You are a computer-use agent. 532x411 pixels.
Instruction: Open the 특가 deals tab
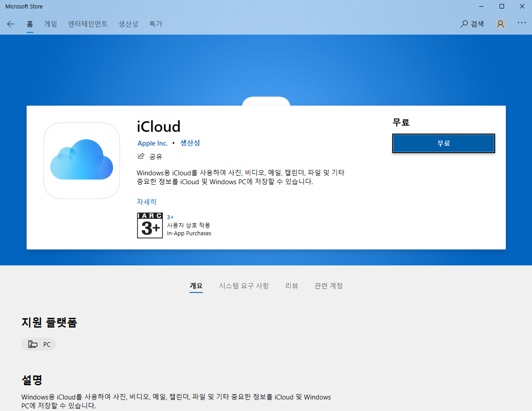pos(156,24)
